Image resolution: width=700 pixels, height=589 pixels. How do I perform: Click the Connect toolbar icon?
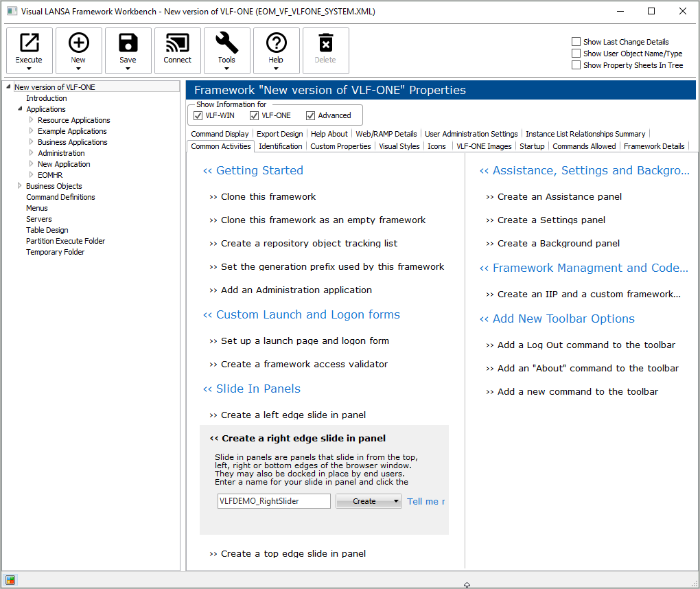coord(177,43)
